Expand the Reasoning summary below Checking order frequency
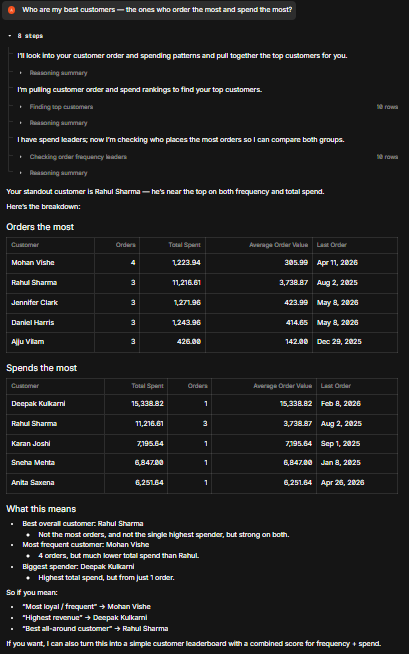Screen dimensions: 409x654 pos(58,173)
